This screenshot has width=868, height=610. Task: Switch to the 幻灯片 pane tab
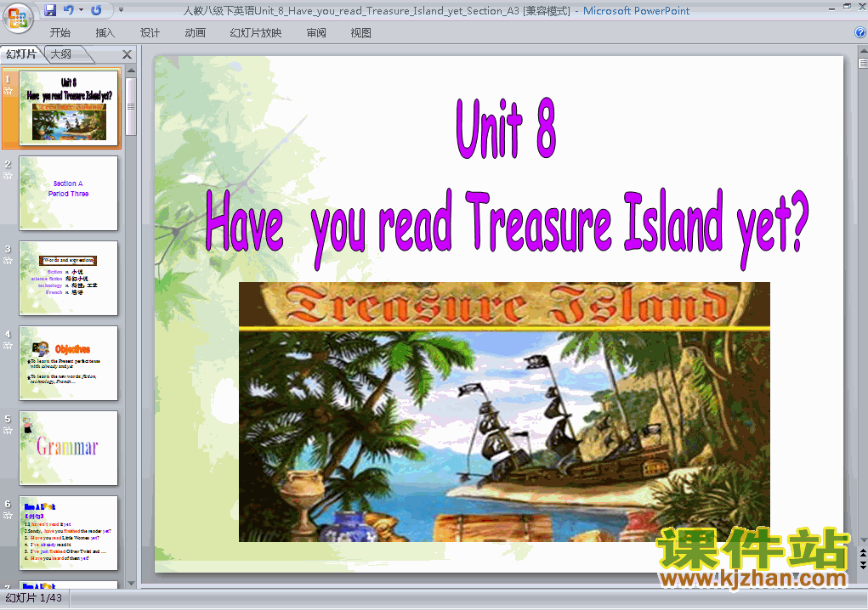[x=21, y=54]
